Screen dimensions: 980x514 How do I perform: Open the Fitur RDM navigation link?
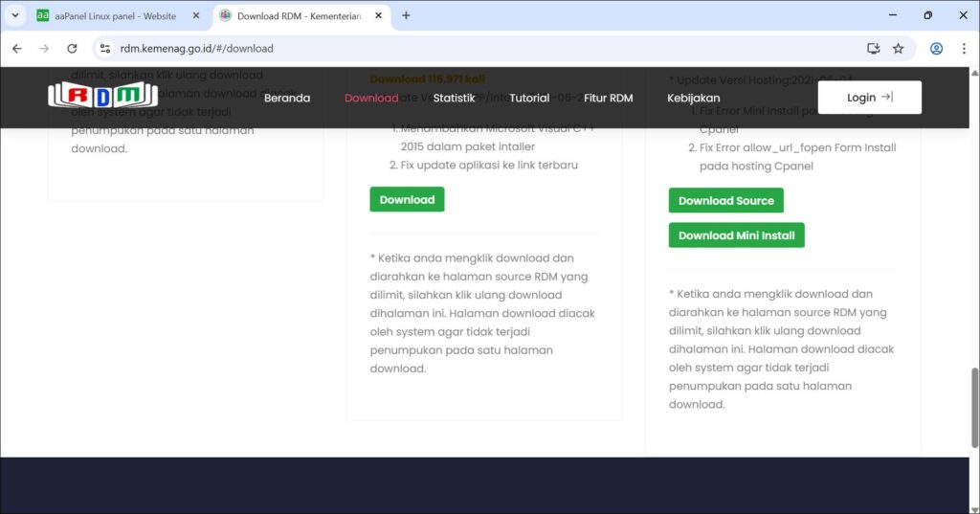608,98
